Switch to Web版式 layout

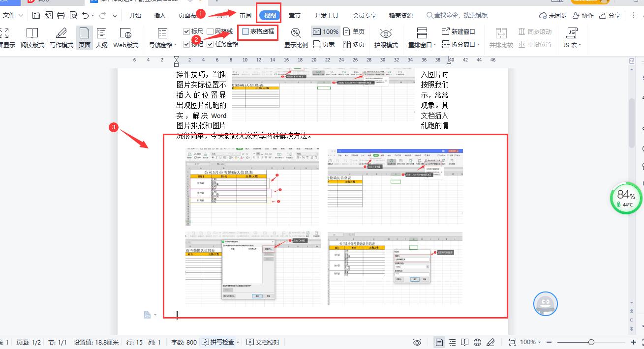126,38
